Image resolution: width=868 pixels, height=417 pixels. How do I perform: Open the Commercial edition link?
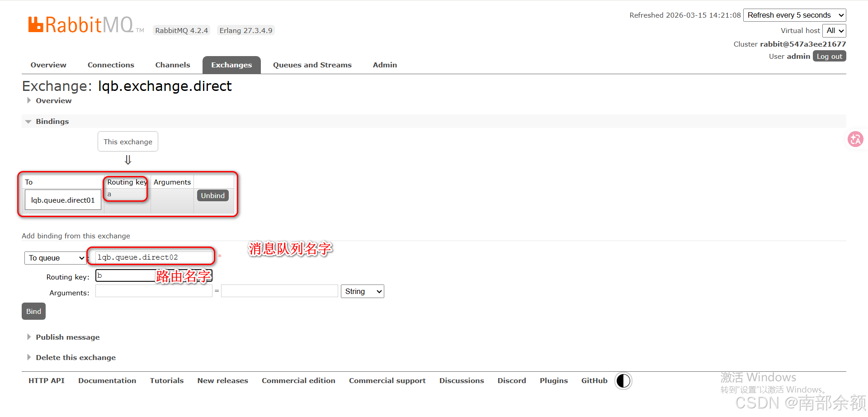point(298,381)
